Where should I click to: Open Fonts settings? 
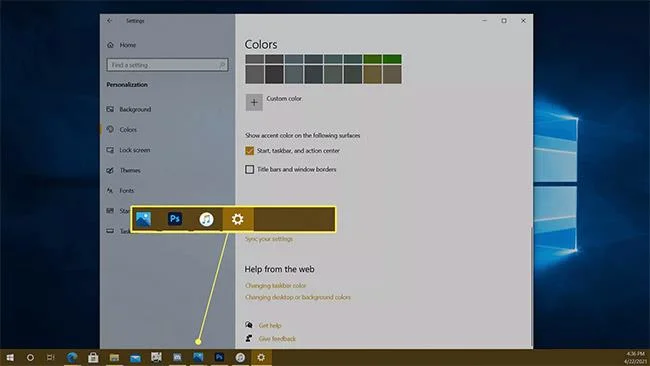pos(126,191)
